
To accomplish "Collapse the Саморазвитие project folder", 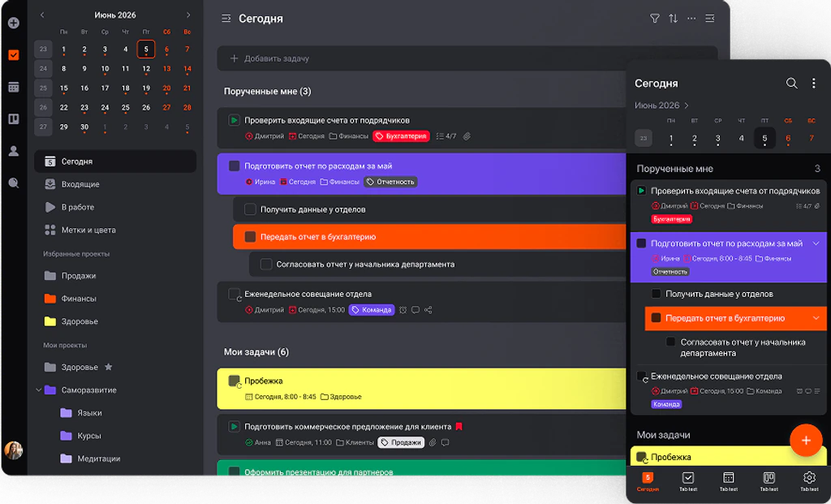I will pyautogui.click(x=38, y=390).
